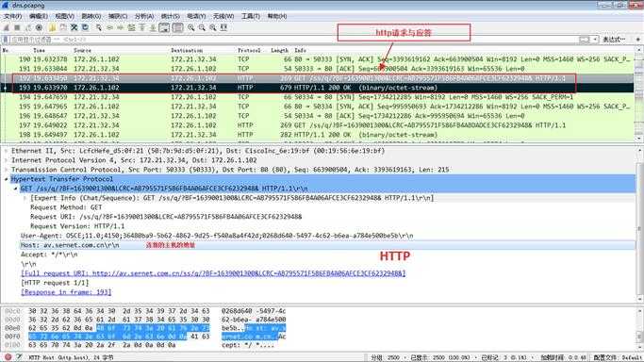Sort by the Length column header
The image size is (644, 362).
coord(279,50)
